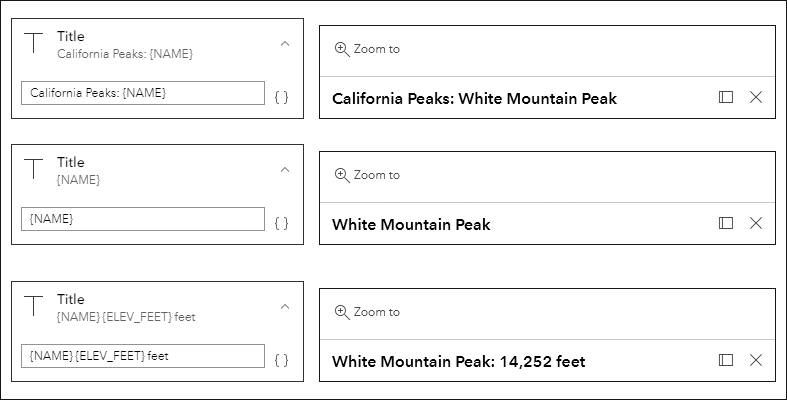This screenshot has height=400, width=787.
Task: Click the Title text icon of the bottom panel
Action: [x=35, y=306]
